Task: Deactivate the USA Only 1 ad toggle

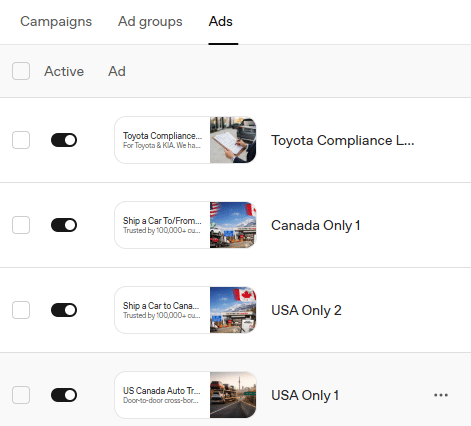Action: pyautogui.click(x=64, y=395)
